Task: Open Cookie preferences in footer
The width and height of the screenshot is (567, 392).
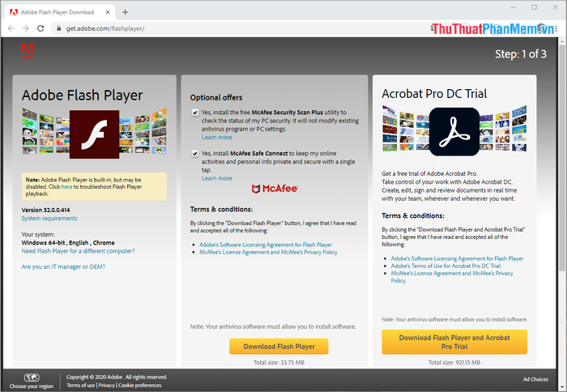Action: coord(139,386)
